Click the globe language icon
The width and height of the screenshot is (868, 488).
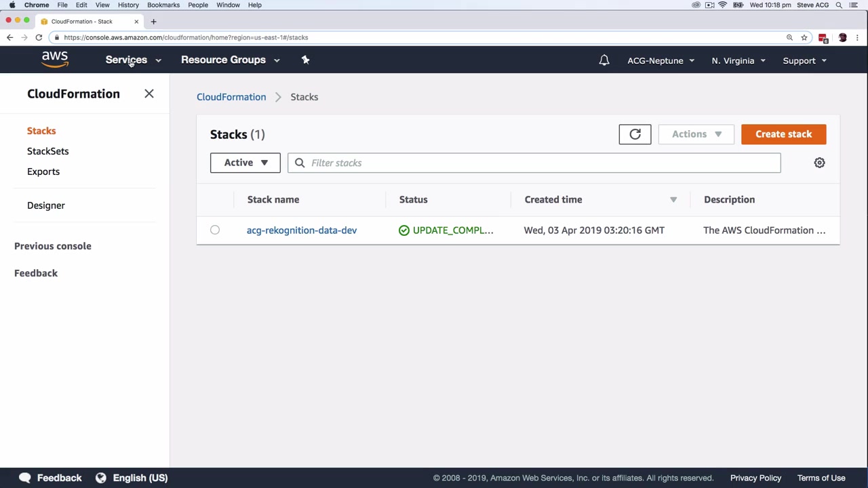pyautogui.click(x=101, y=478)
